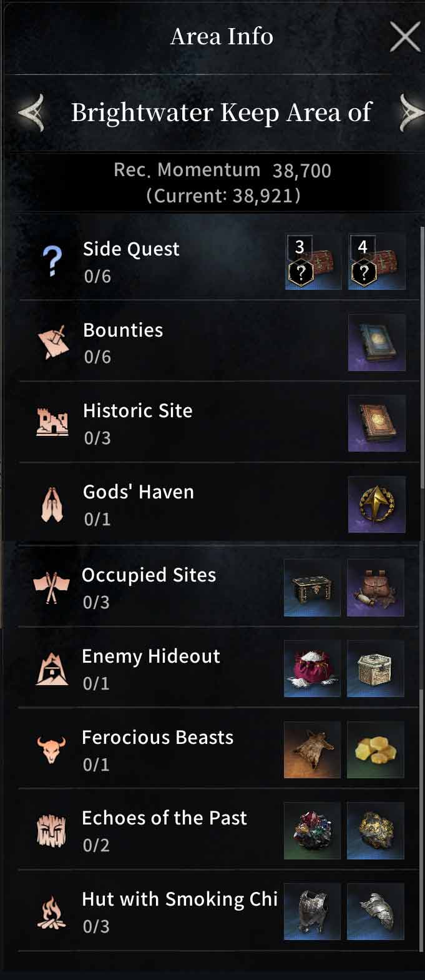The width and height of the screenshot is (425, 980).
Task: Select the Historic Site brown book reward
Action: (x=376, y=423)
